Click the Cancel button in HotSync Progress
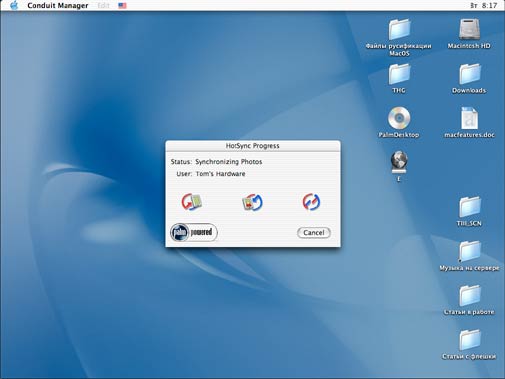This screenshot has height=379, width=505. (314, 233)
